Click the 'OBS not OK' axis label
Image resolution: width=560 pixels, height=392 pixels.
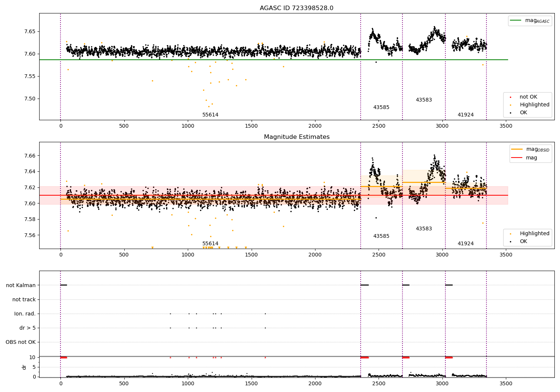(x=21, y=342)
